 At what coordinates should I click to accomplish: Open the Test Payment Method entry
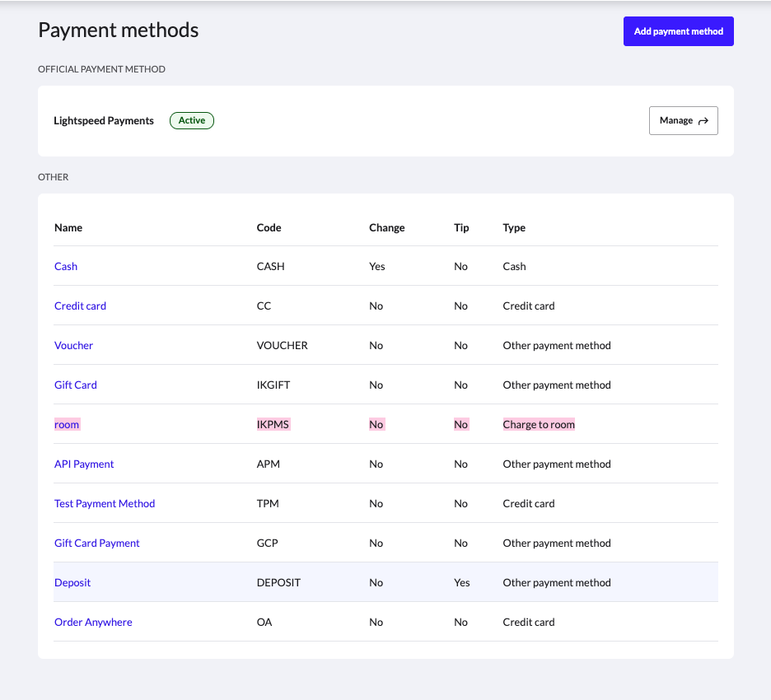click(x=105, y=503)
